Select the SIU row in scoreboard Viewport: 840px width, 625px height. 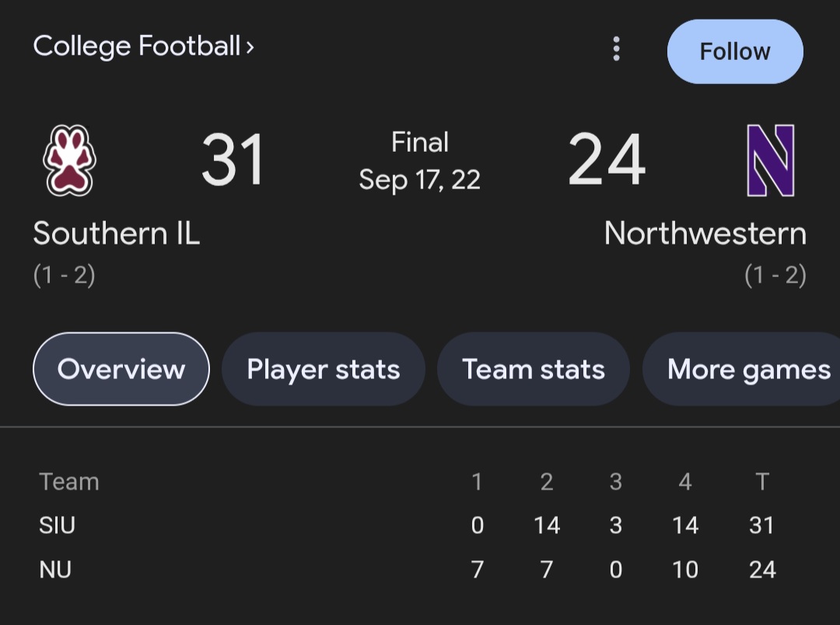pyautogui.click(x=407, y=525)
